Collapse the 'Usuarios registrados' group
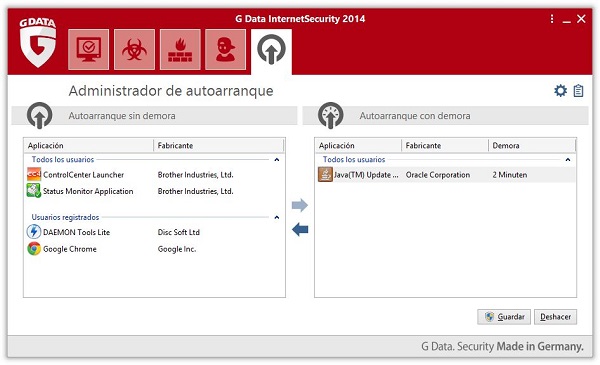600x365 pixels. pos(277,217)
